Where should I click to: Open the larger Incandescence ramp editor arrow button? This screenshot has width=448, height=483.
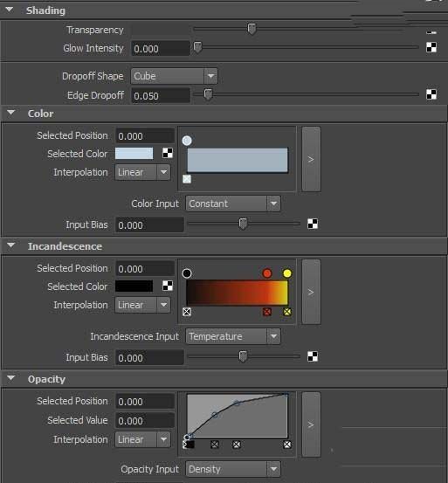311,292
